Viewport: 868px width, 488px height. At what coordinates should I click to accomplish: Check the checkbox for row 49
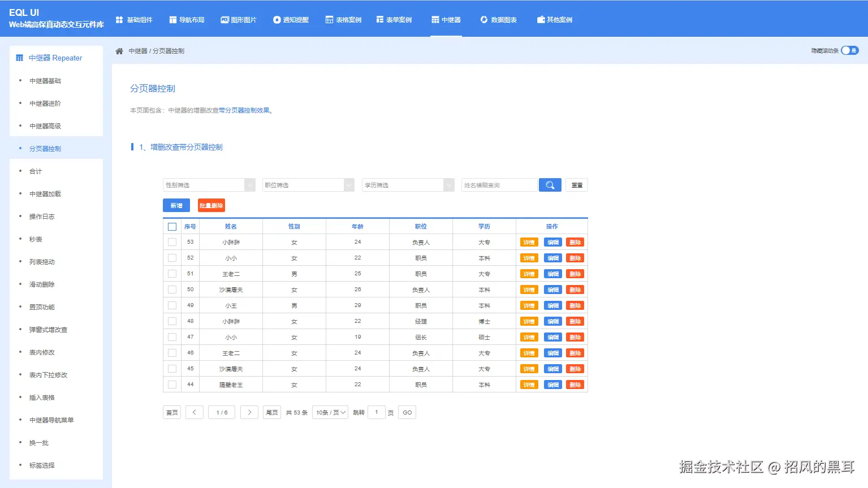172,305
